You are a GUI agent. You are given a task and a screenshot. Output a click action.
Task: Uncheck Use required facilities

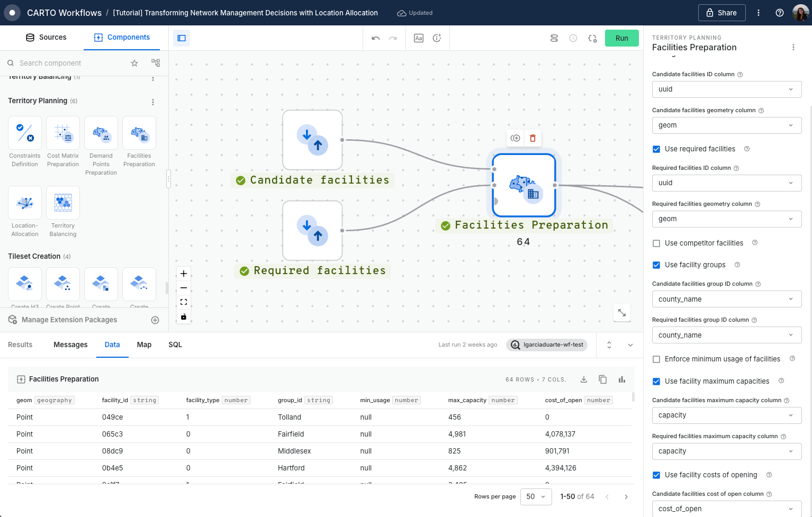pyautogui.click(x=656, y=149)
